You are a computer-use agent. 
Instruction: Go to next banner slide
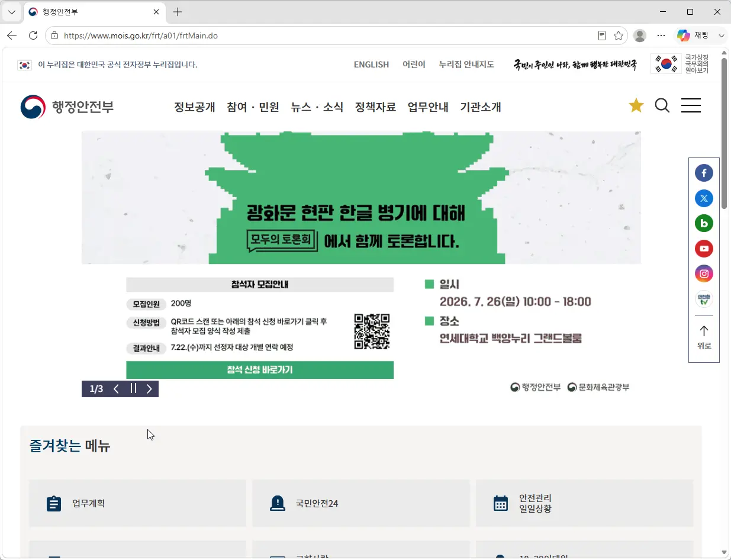[x=149, y=389]
